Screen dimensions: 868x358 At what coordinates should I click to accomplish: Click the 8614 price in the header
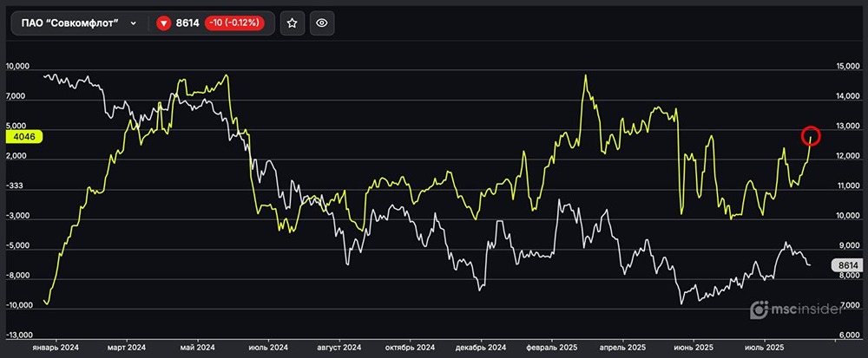188,23
